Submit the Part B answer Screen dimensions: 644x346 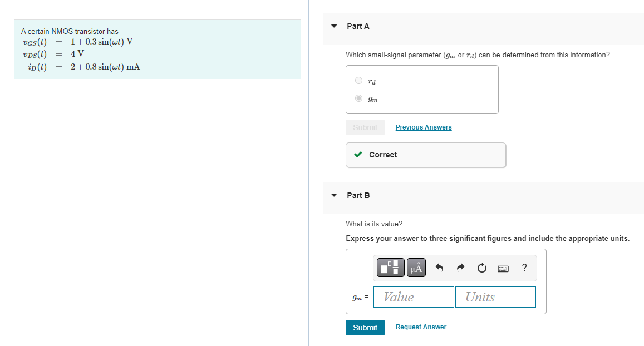coord(365,328)
